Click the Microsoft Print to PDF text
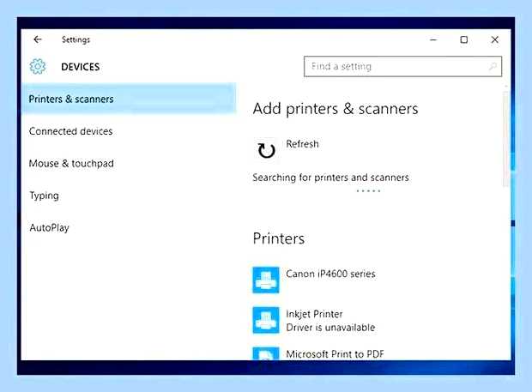This screenshot has width=532, height=392. (x=335, y=354)
